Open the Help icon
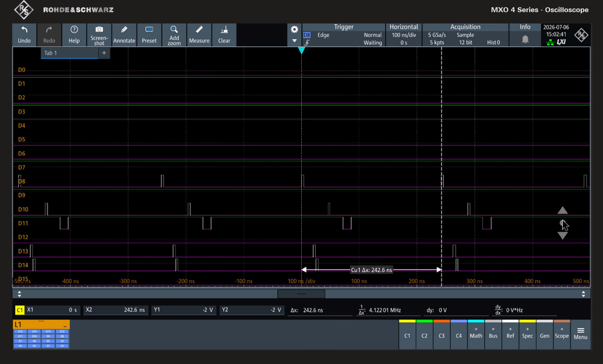 (74, 34)
